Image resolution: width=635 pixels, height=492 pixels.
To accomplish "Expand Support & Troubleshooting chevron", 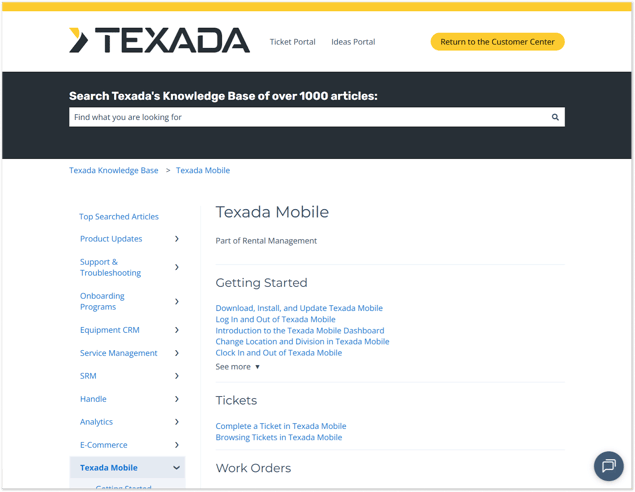I will coord(177,267).
